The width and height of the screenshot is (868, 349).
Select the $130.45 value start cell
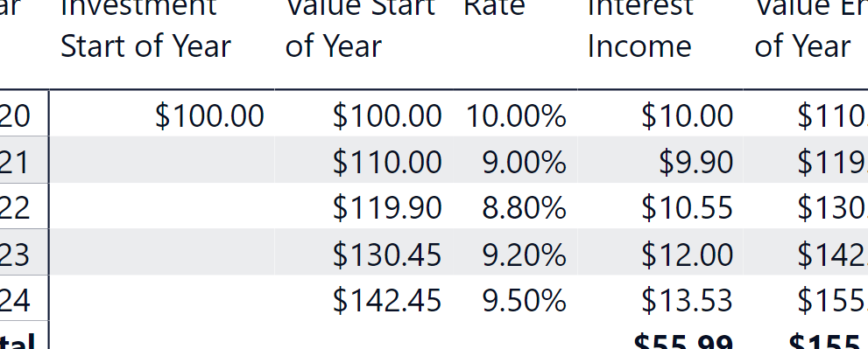pos(363,252)
